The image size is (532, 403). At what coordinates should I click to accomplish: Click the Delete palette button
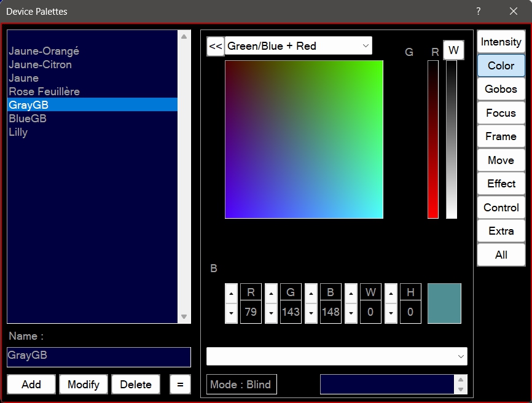(136, 385)
